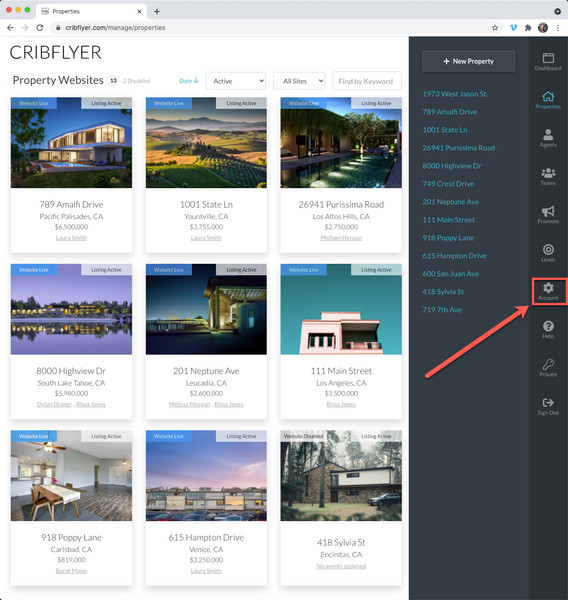Click the New Property button
The height and width of the screenshot is (600, 568).
[468, 61]
